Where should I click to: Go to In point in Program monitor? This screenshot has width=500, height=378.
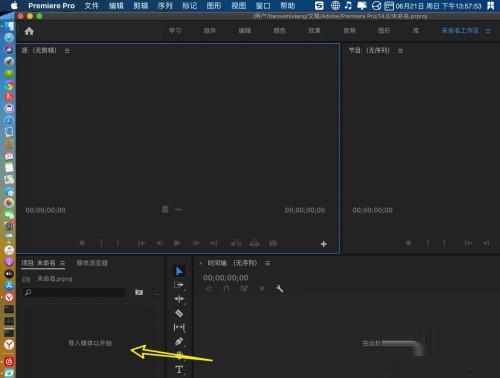468,243
